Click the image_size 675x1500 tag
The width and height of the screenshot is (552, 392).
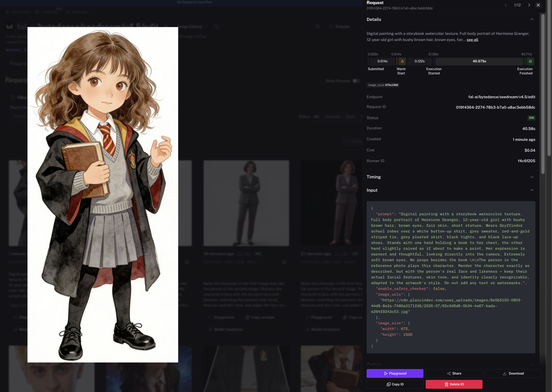click(383, 85)
